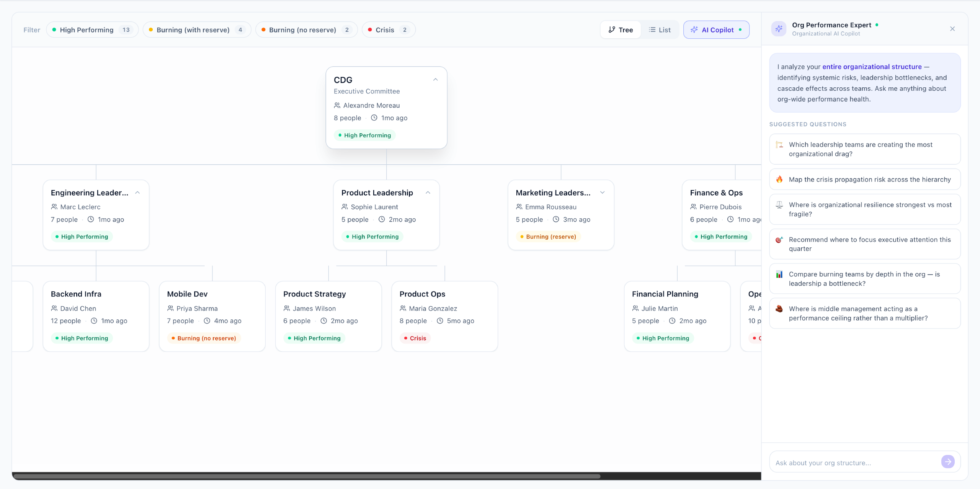Click the clock icon in Product Leadership card
The width and height of the screenshot is (980, 489).
tap(382, 219)
